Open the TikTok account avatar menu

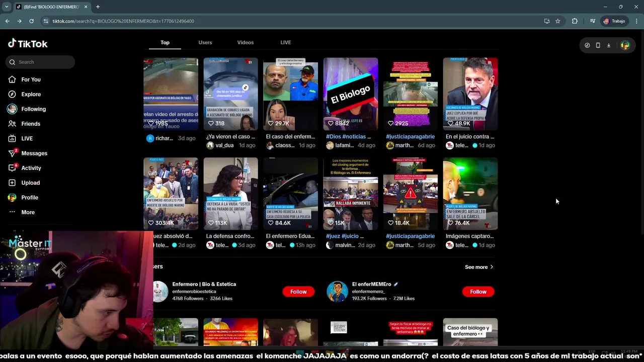625,45
